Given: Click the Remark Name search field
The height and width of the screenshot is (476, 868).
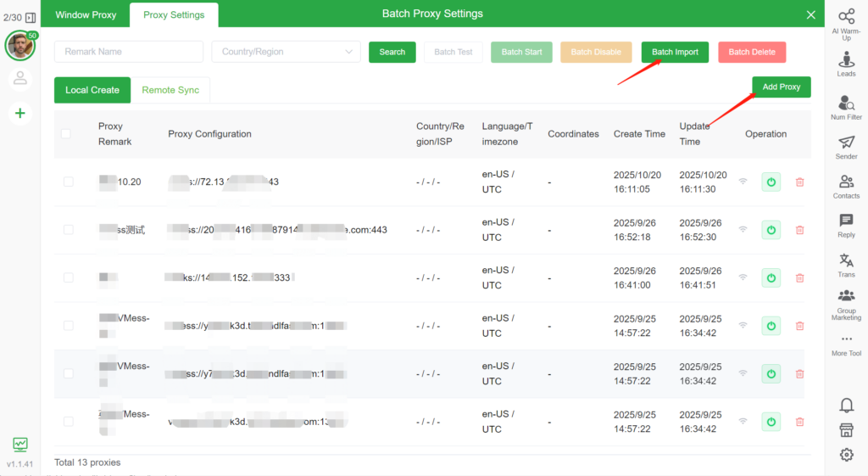Looking at the screenshot, I should 129,52.
